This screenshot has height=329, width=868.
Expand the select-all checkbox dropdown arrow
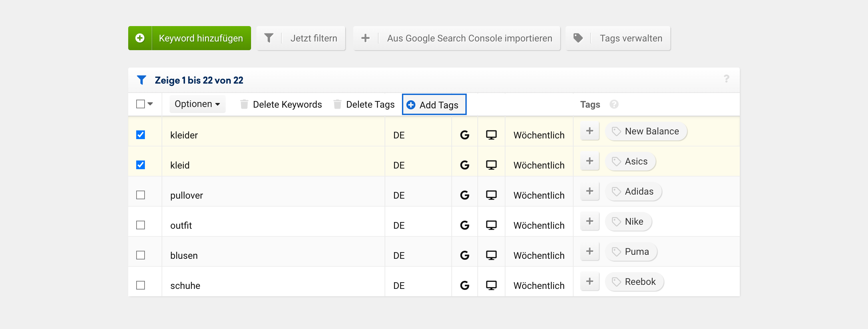coord(150,104)
